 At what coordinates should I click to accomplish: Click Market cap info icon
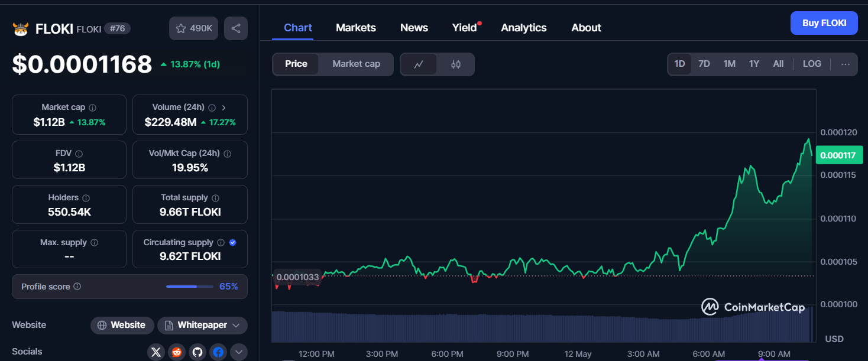point(93,108)
